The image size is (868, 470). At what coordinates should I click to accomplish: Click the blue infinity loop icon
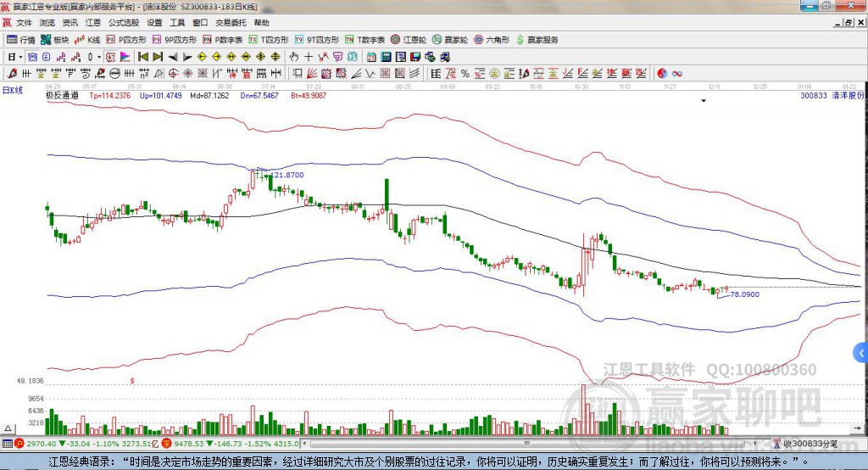click(x=676, y=73)
